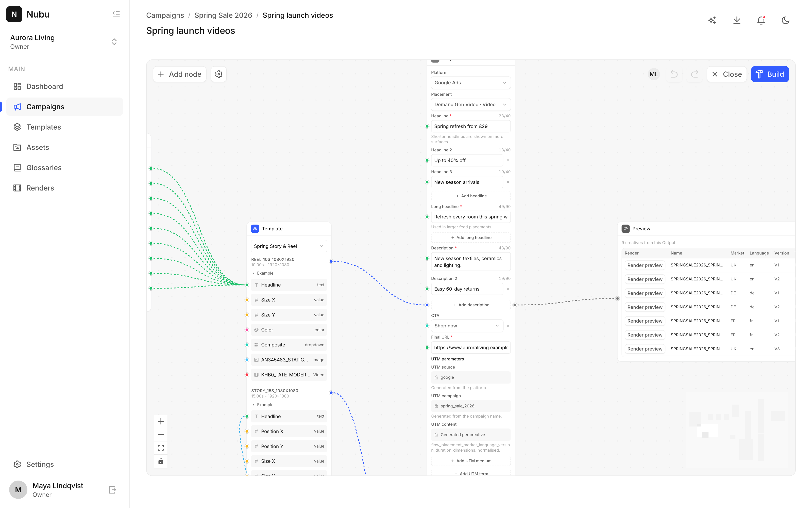Click the download icon in header
Viewport: 812px width, 508px height.
point(737,21)
